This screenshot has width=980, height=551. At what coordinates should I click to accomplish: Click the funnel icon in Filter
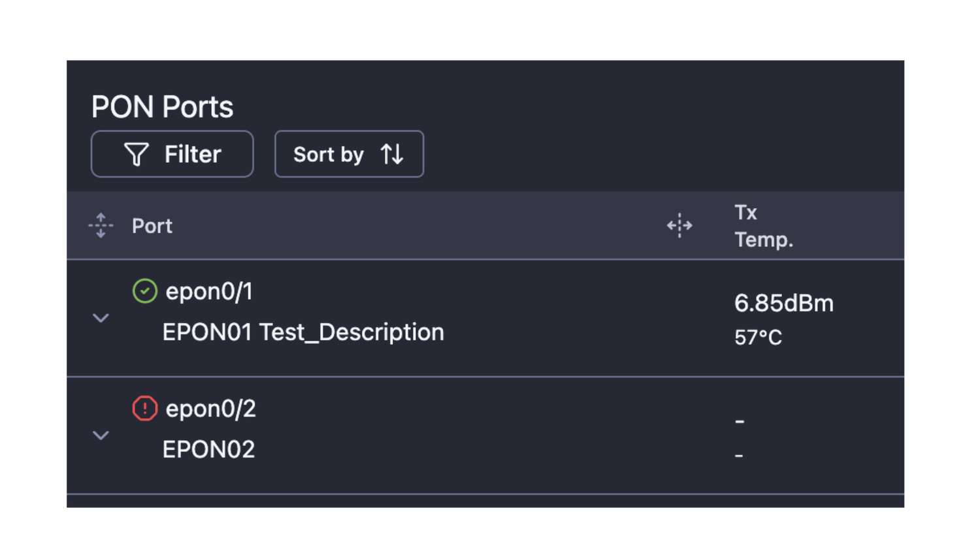(137, 155)
